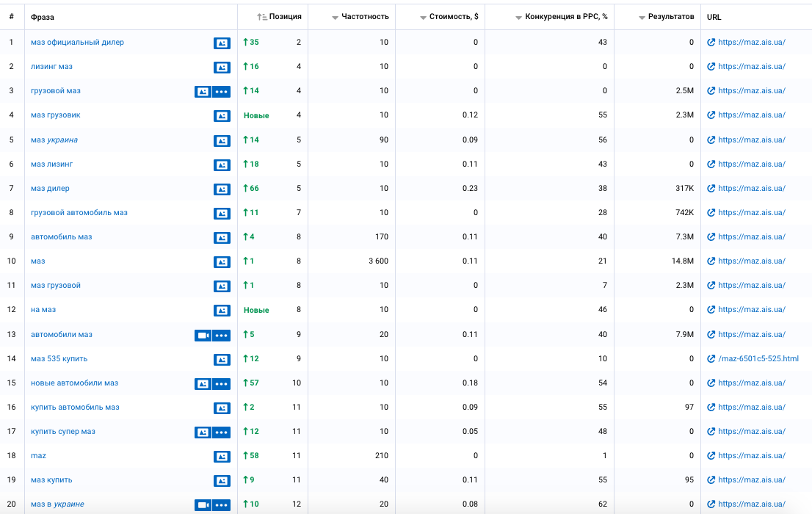Click the image icon for маз грузовик
This screenshot has width=812, height=514.
[222, 116]
